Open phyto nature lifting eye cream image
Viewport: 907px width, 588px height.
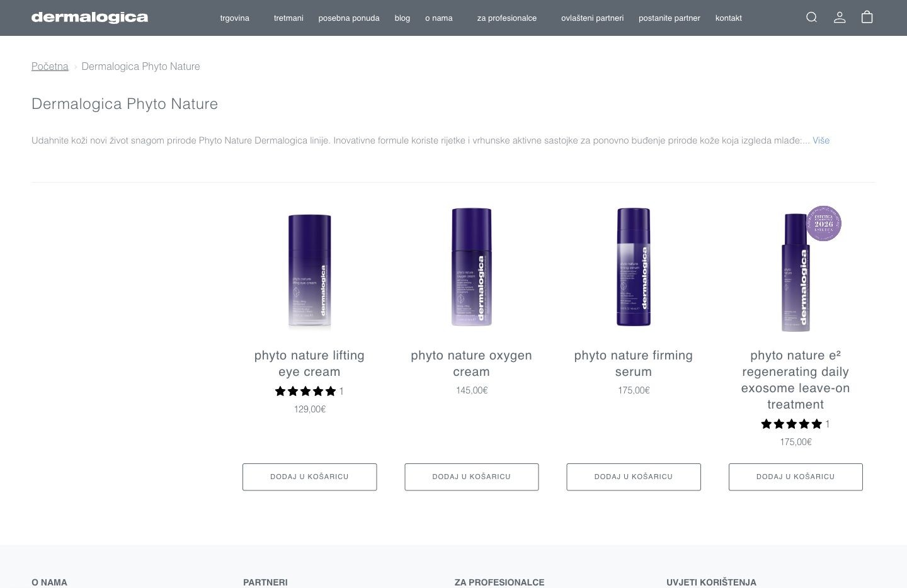coord(309,269)
